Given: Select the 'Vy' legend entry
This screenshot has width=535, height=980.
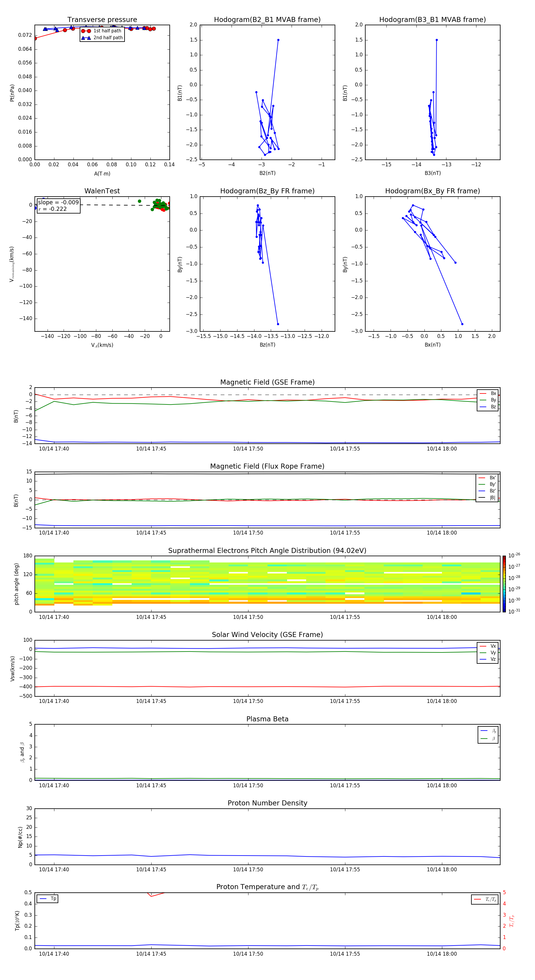Looking at the screenshot, I should click(488, 652).
